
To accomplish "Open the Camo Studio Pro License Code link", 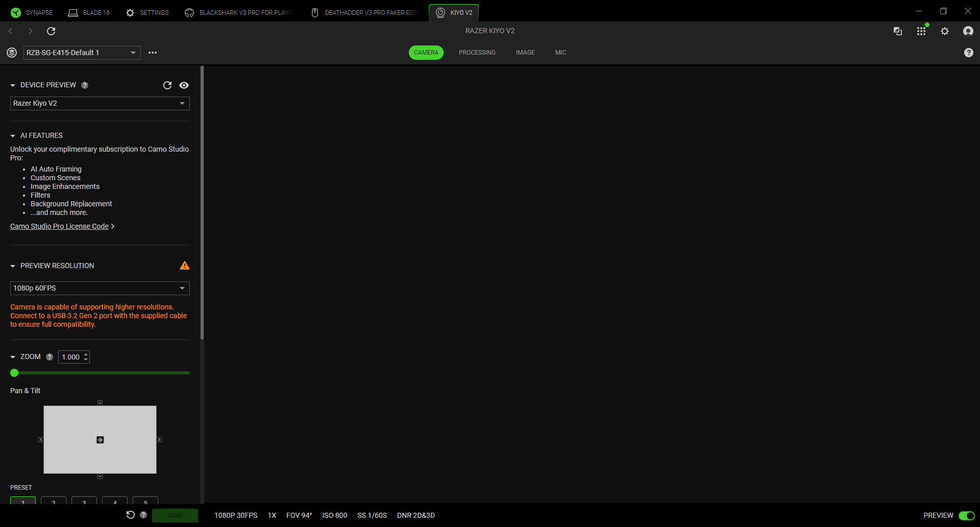I will pyautogui.click(x=59, y=226).
